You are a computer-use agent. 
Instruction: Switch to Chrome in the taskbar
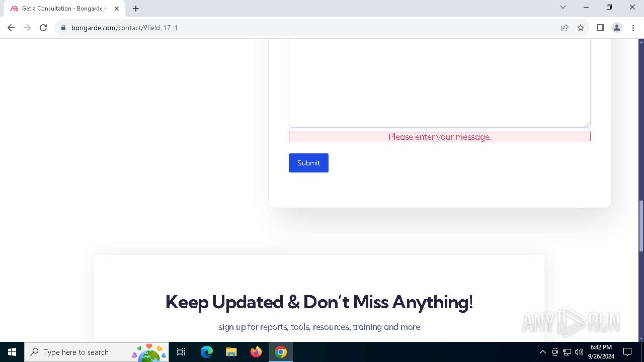pyautogui.click(x=281, y=352)
